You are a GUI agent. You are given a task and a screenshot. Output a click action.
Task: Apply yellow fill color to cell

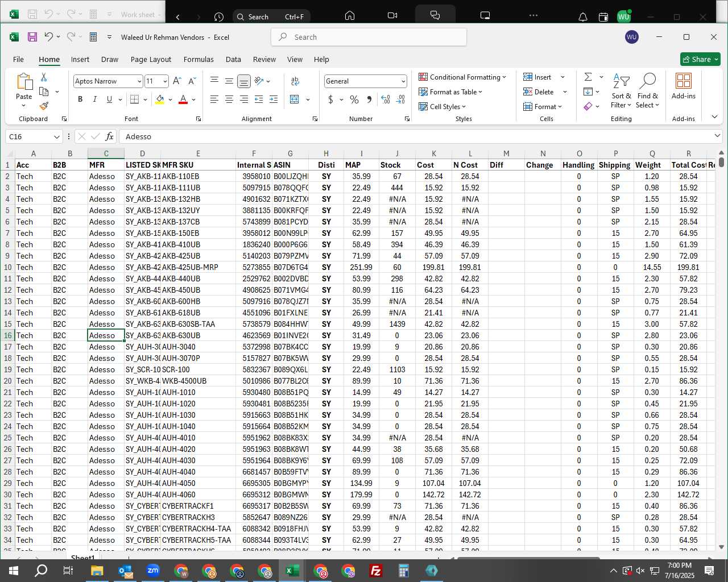[160, 99]
